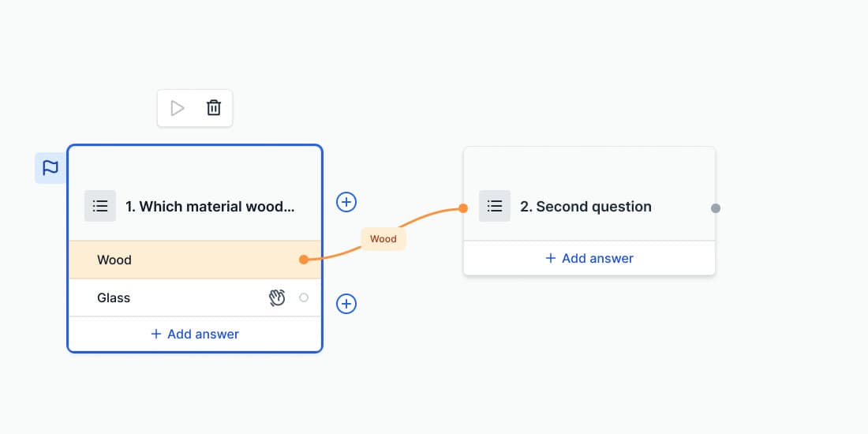Click gray output dot of Second question
This screenshot has height=434, width=868.
tap(716, 208)
